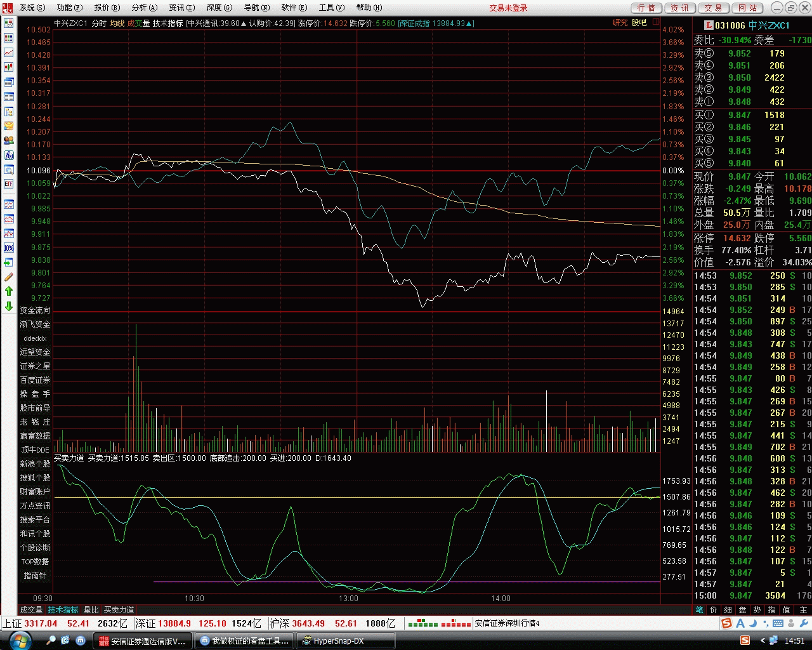Image resolution: width=812 pixels, height=650 pixels.
Task: Switch to the 成交量 indicator tab
Action: 32,610
